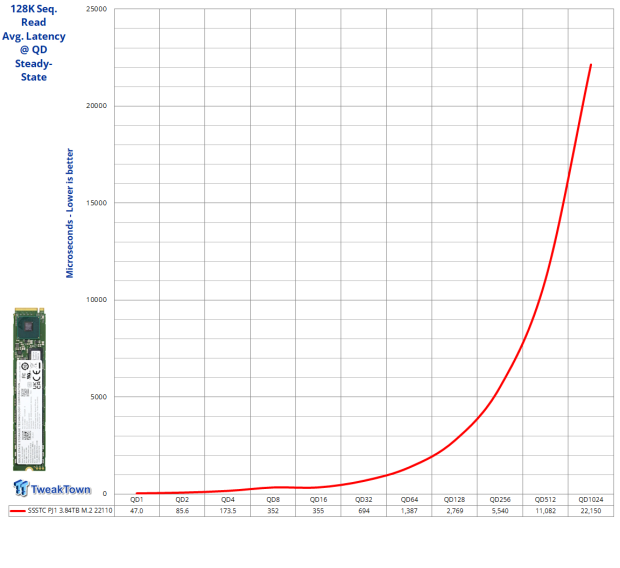The image size is (620, 568).
Task: Click the red curve's peak at QD1024
Action: tap(591, 64)
